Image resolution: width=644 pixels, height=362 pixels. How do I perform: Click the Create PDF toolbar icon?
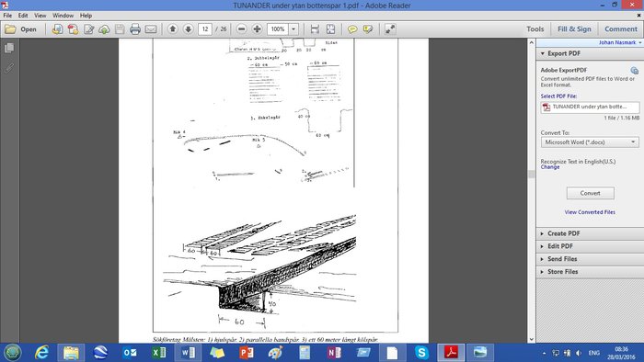tap(73, 29)
